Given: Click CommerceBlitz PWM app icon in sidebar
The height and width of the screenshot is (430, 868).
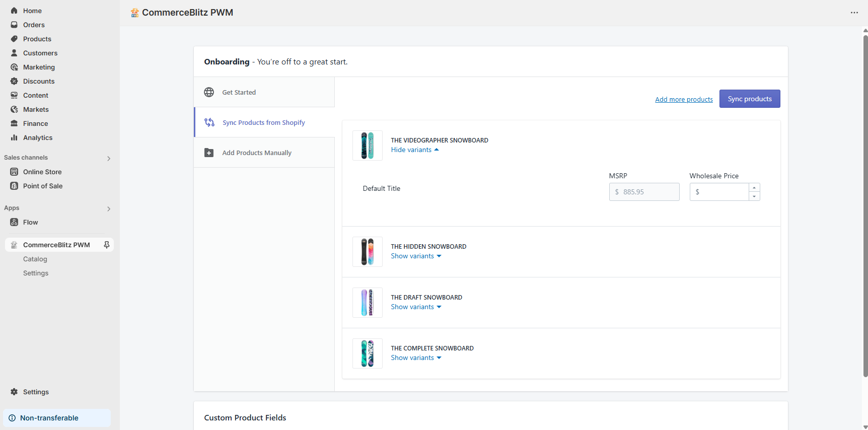Looking at the screenshot, I should pyautogui.click(x=14, y=245).
